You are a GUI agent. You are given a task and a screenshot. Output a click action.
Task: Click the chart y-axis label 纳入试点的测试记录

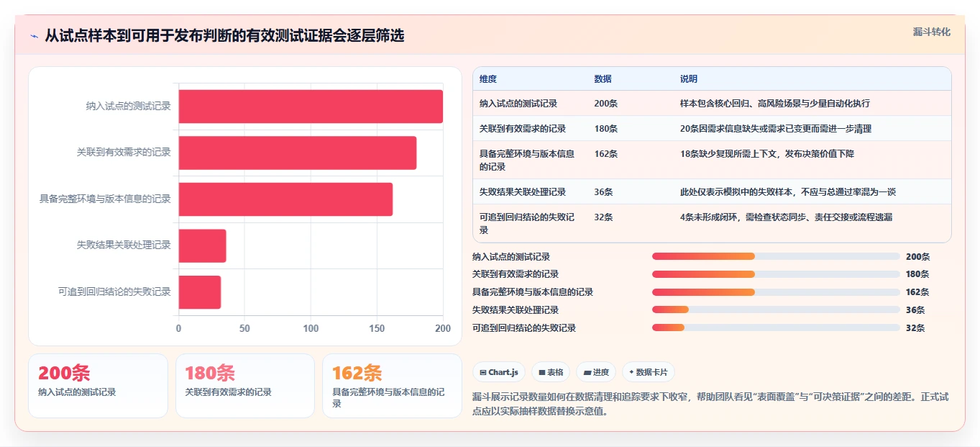[129, 106]
